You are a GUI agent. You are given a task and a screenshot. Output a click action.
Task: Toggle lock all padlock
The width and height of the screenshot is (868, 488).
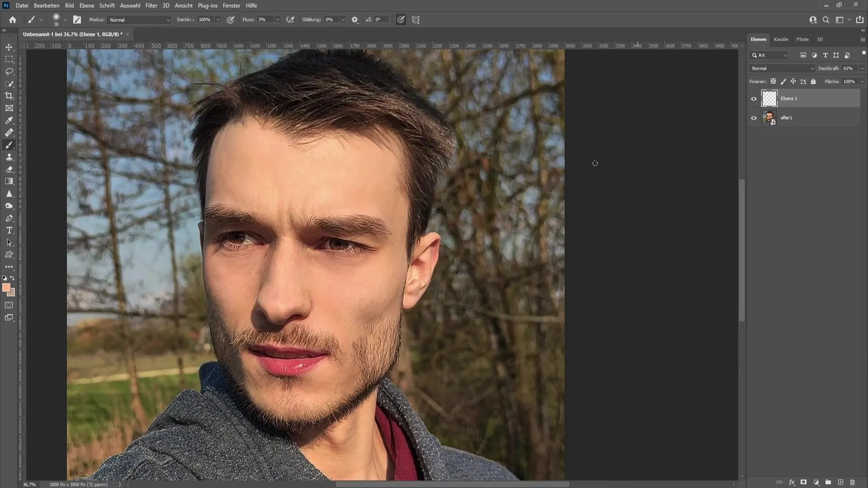point(813,82)
